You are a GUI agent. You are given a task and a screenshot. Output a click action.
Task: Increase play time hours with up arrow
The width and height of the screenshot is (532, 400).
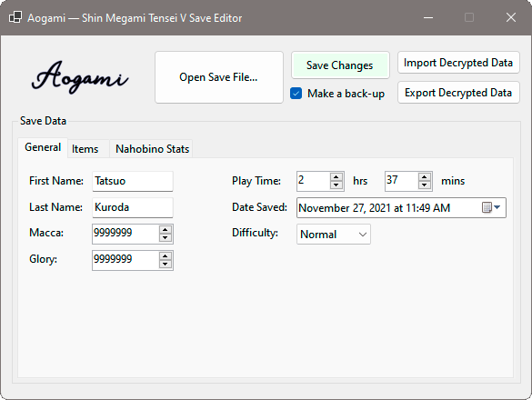click(336, 177)
